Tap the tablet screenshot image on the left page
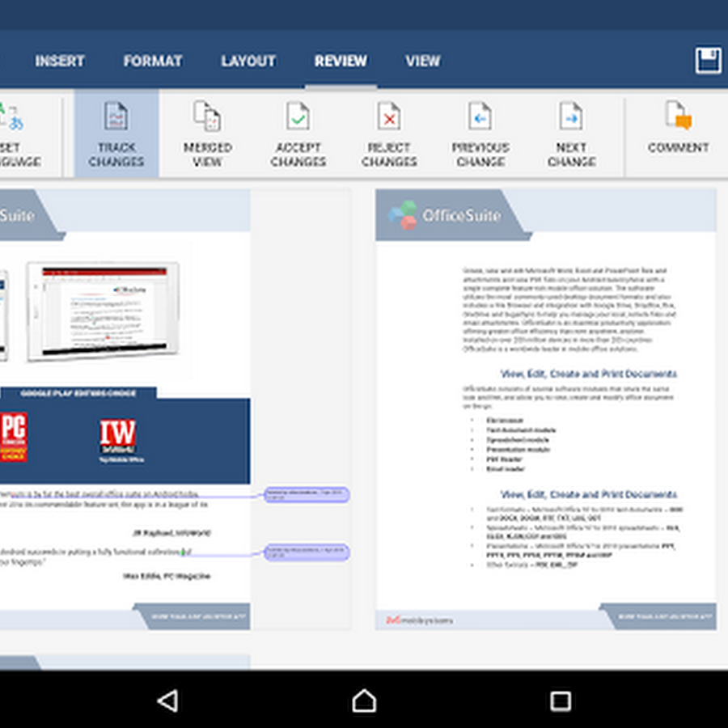 tap(103, 311)
